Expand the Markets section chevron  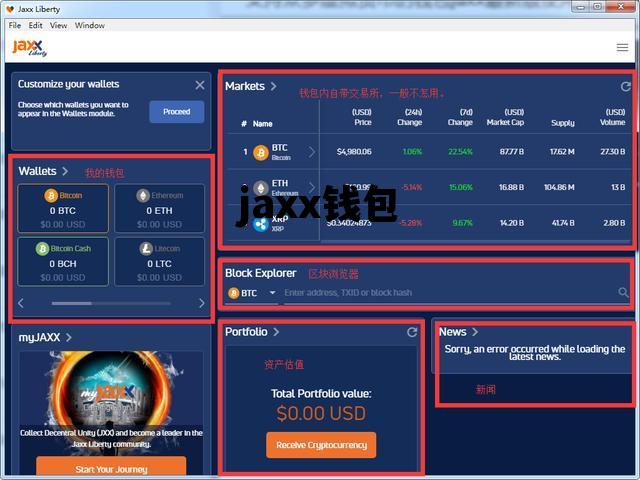(273, 86)
